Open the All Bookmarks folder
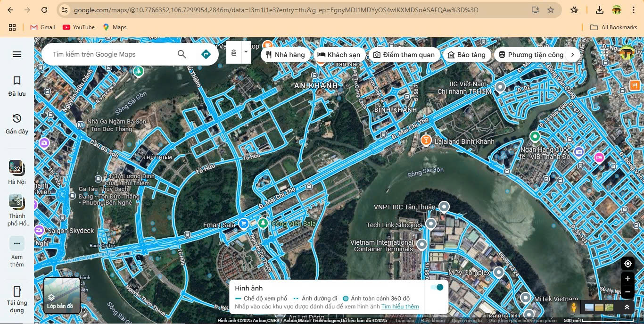This screenshot has height=324, width=644. pyautogui.click(x=614, y=27)
